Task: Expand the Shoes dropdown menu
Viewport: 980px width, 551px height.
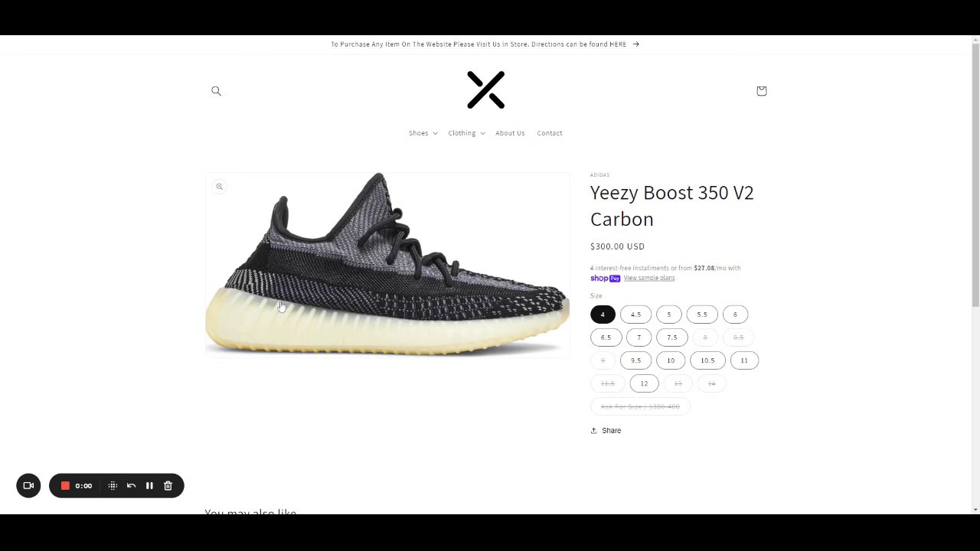Action: (423, 133)
